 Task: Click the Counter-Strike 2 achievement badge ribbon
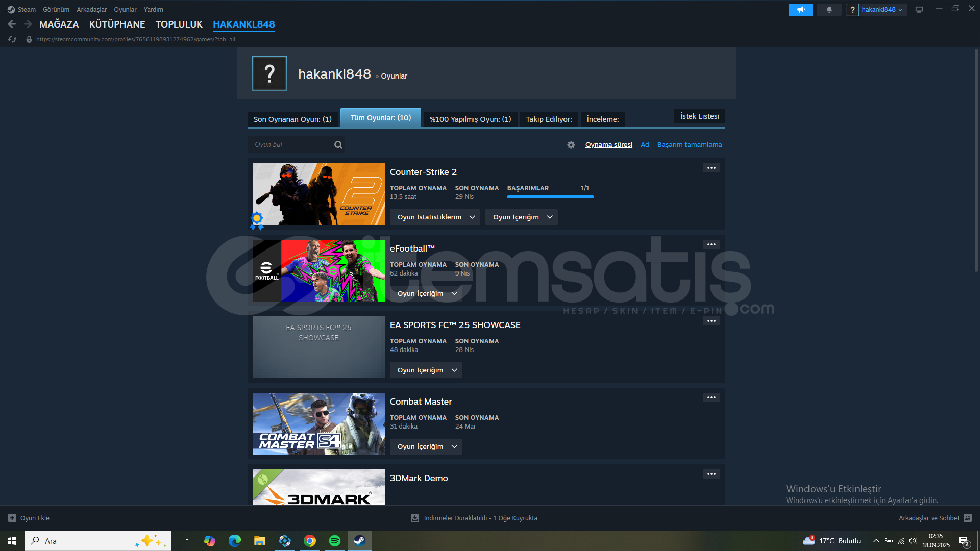pos(257,220)
